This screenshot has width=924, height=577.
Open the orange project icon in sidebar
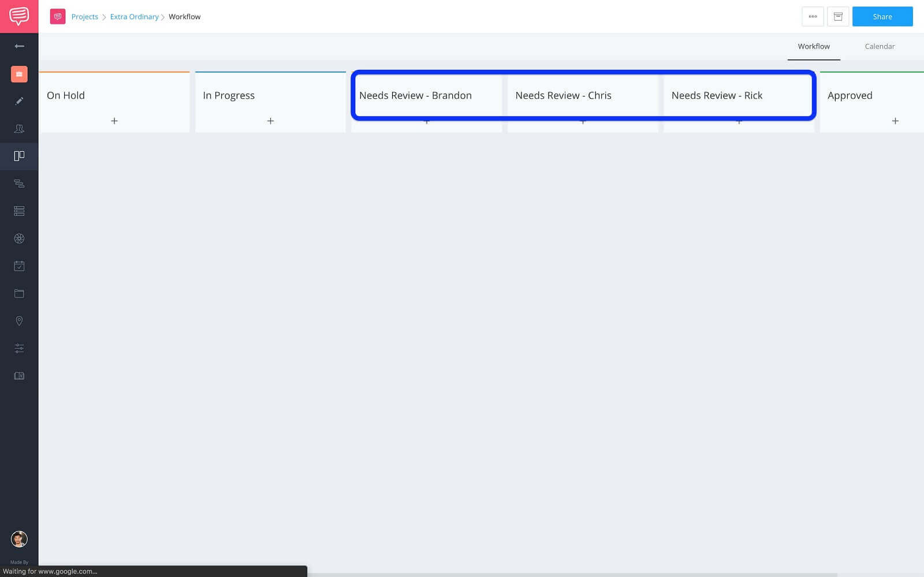coord(19,74)
